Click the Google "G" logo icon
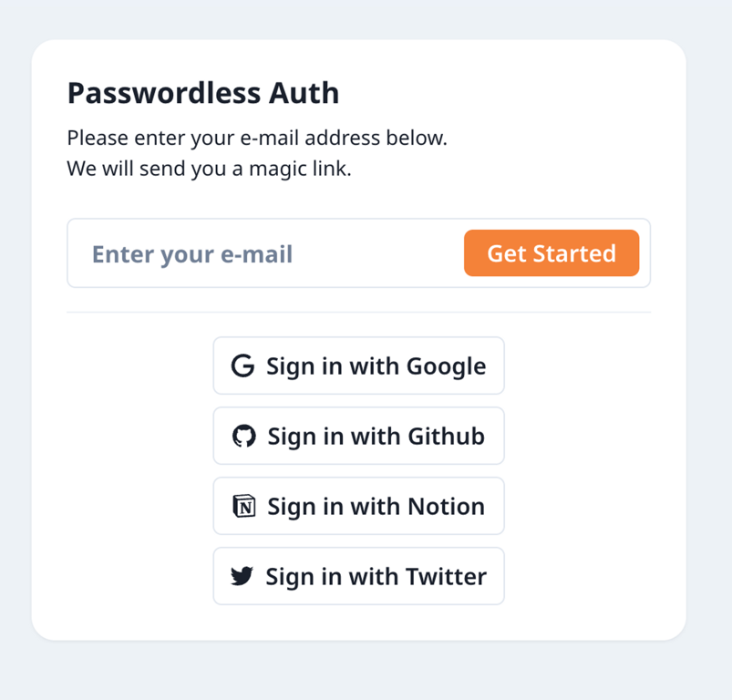The image size is (732, 700). tap(242, 366)
